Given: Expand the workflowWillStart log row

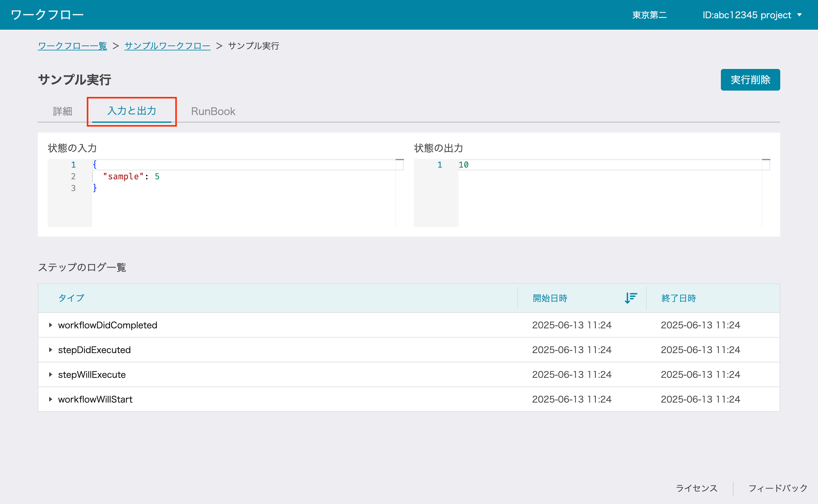Looking at the screenshot, I should coord(50,399).
